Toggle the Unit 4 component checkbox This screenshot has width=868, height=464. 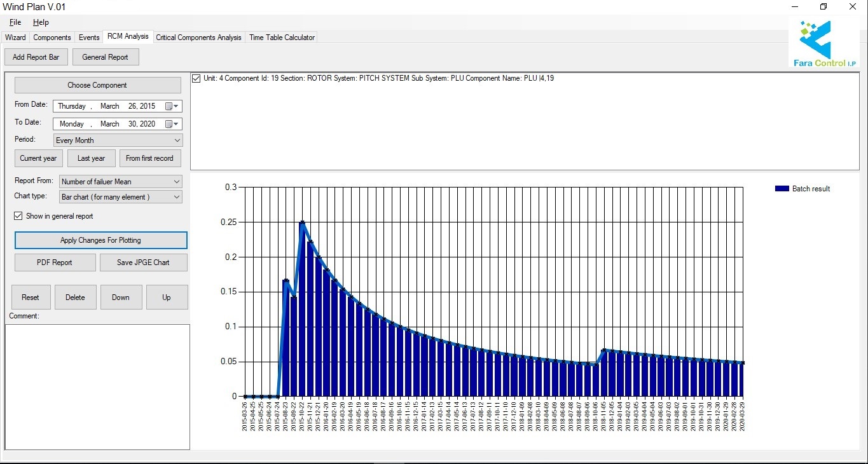click(196, 78)
